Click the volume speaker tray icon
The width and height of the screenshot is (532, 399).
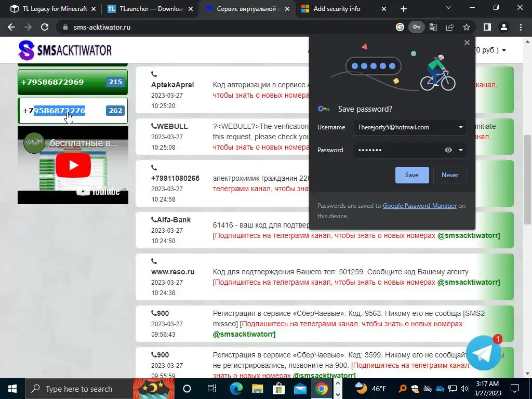(x=464, y=389)
